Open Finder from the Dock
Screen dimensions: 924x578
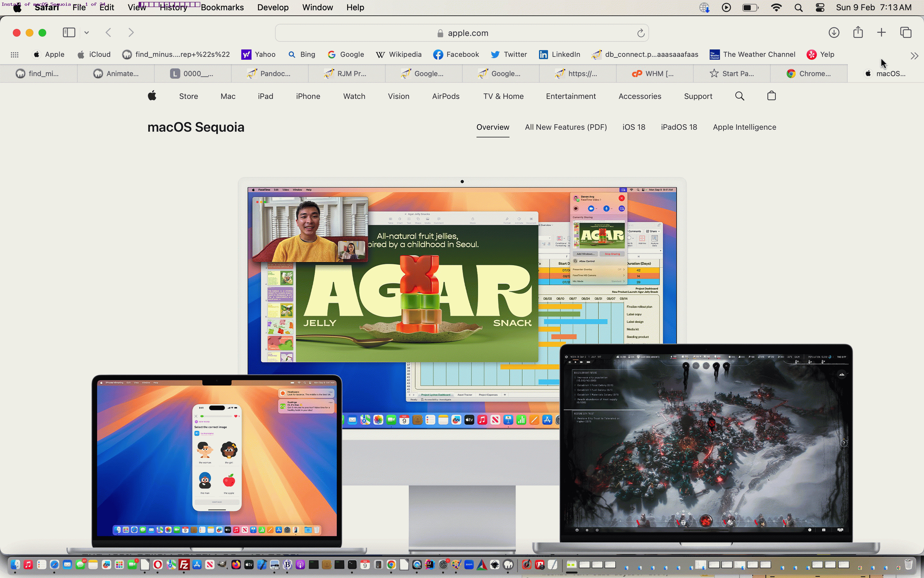click(15, 565)
